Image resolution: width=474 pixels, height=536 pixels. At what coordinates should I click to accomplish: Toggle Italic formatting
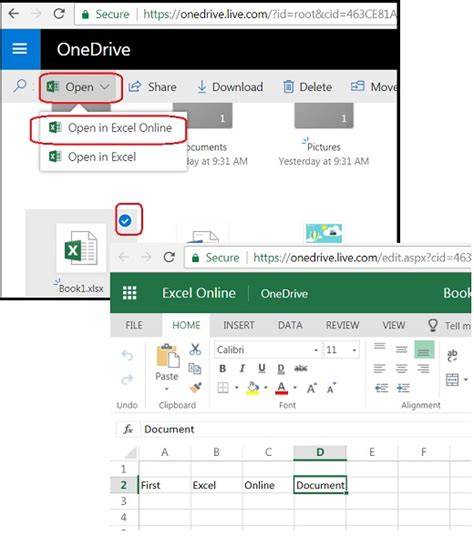pyautogui.click(x=242, y=368)
